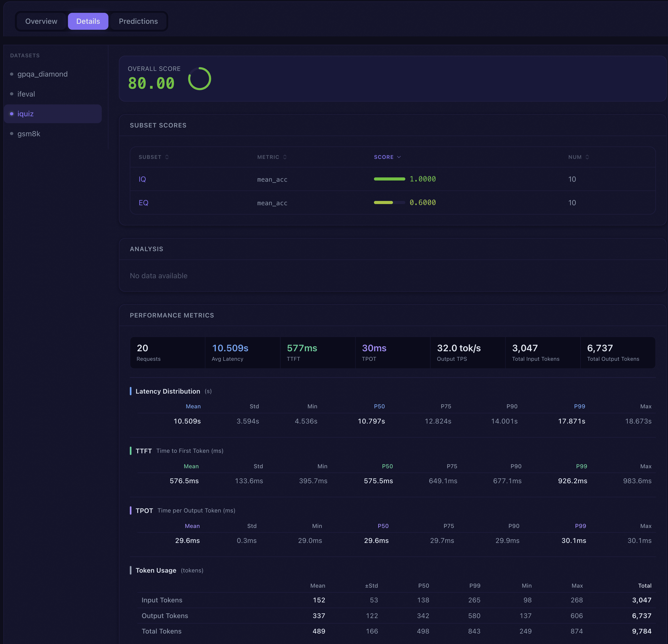Open the IQ subset link
The width and height of the screenshot is (668, 644).
(142, 179)
